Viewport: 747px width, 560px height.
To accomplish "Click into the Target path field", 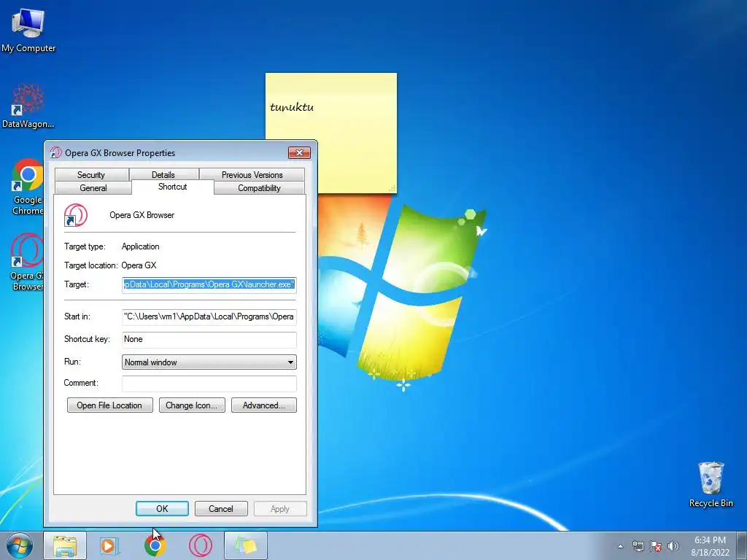I will [x=209, y=285].
